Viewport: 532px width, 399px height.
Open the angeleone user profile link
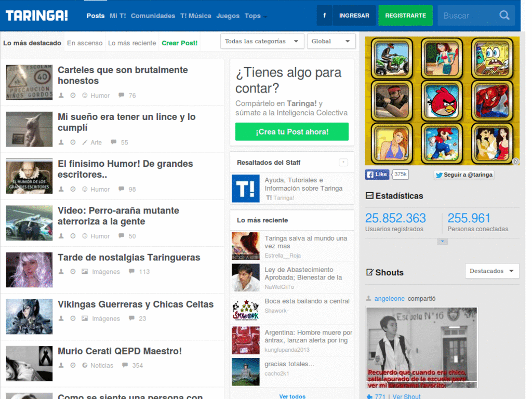(x=389, y=299)
